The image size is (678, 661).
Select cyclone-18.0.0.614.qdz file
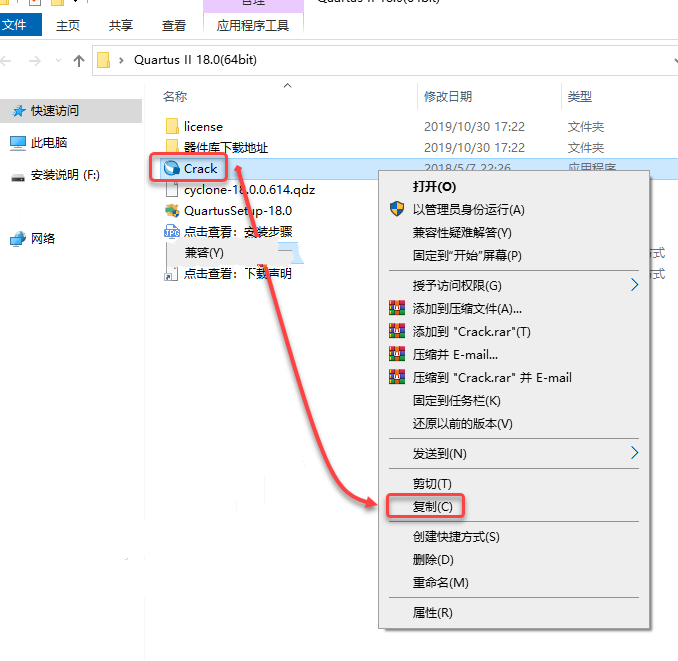[249, 190]
